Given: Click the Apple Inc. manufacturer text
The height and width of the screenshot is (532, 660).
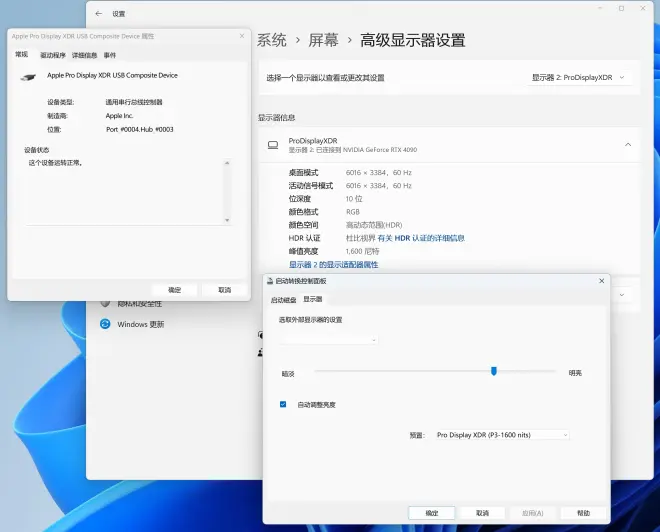Looking at the screenshot, I should (x=119, y=116).
